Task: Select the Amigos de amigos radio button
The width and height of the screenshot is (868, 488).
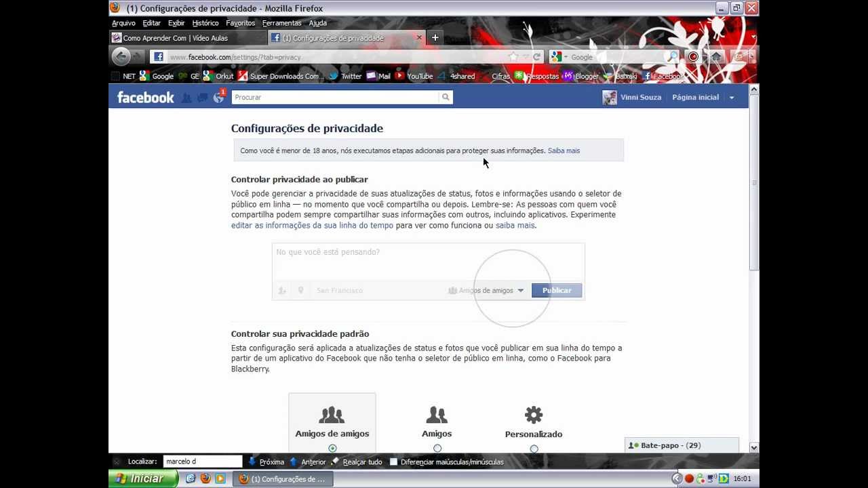Action: click(332, 448)
